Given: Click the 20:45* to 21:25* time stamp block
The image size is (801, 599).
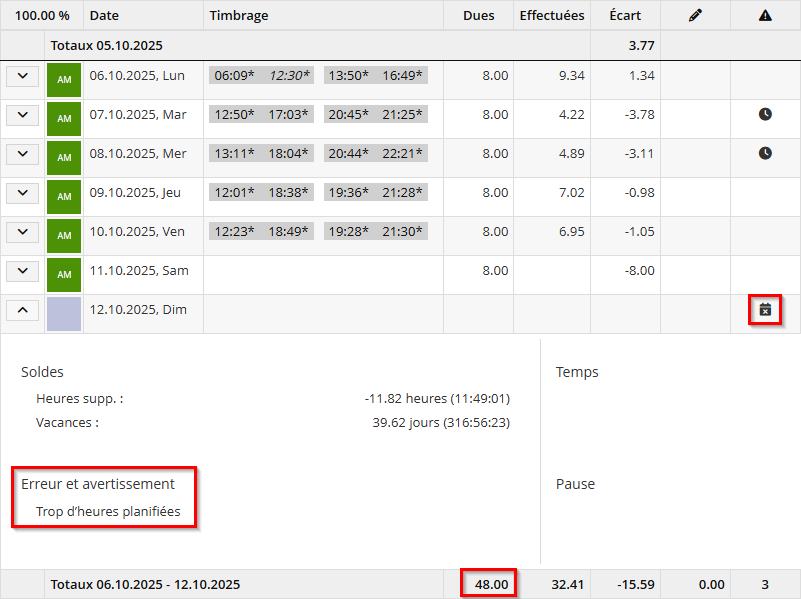Looking at the screenshot, I should tap(375, 115).
